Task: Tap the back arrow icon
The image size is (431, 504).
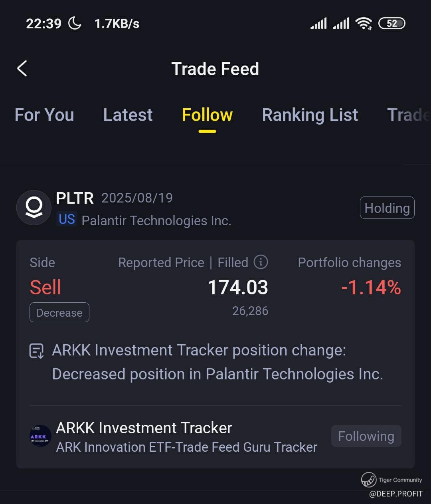Action: [x=22, y=69]
